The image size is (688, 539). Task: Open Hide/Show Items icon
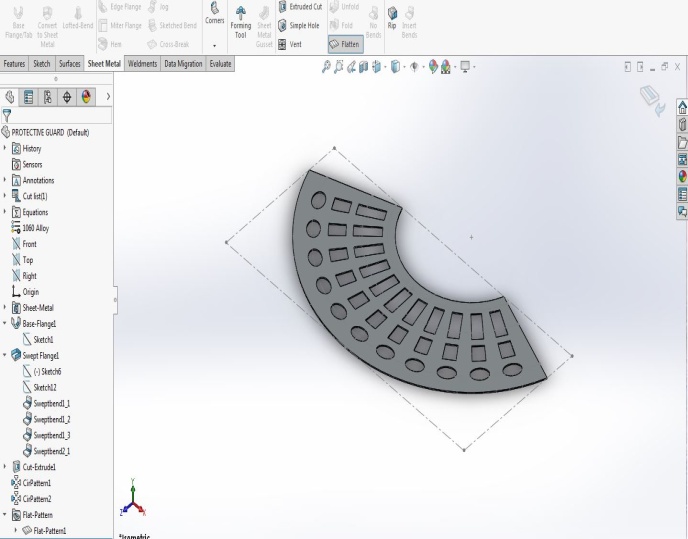(x=414, y=67)
